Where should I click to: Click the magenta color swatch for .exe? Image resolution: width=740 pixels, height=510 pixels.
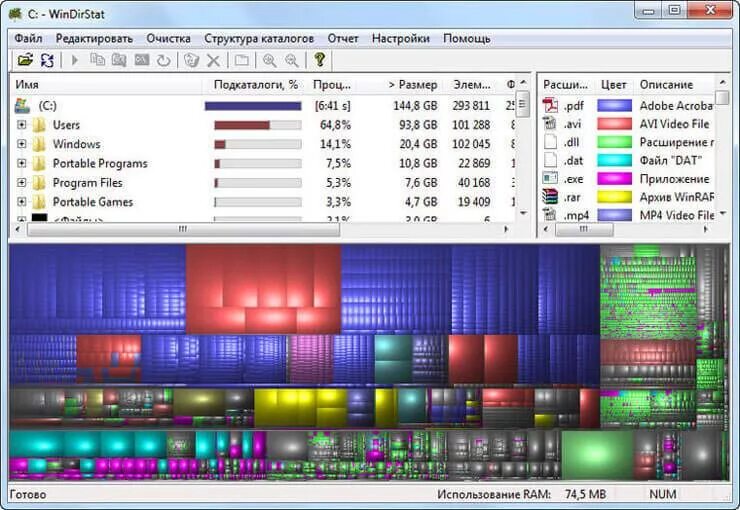(614, 179)
